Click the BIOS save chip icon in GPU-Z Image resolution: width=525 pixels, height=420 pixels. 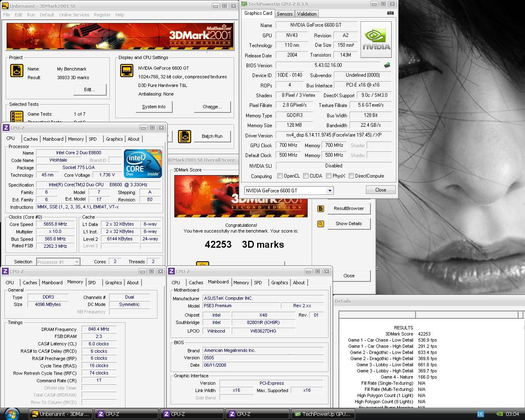pos(387,65)
